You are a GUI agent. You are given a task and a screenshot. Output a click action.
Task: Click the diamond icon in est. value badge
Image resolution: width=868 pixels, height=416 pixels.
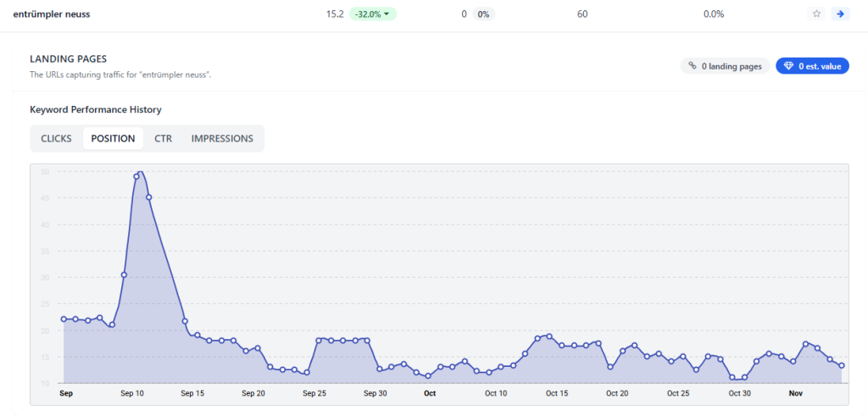788,66
